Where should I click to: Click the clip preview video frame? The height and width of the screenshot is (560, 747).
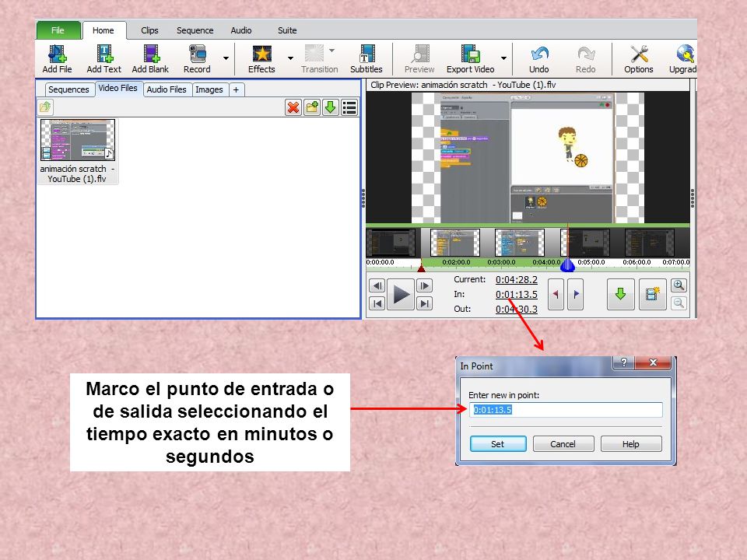point(528,158)
